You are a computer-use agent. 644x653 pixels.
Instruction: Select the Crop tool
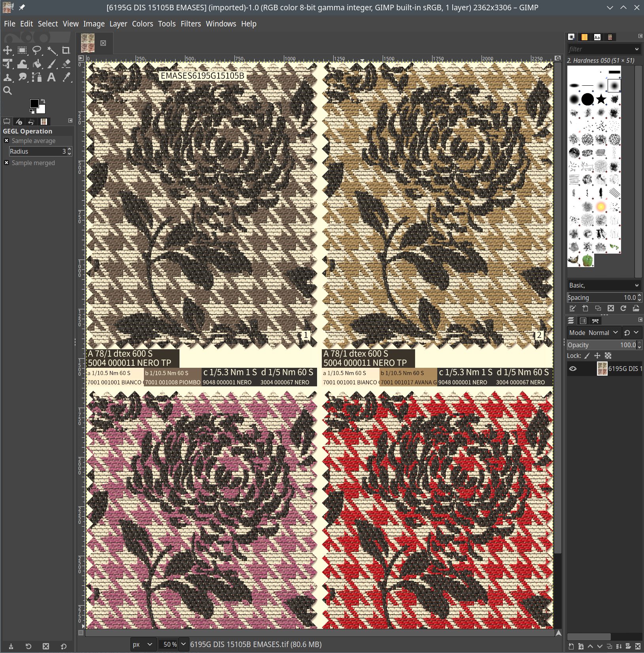click(66, 51)
